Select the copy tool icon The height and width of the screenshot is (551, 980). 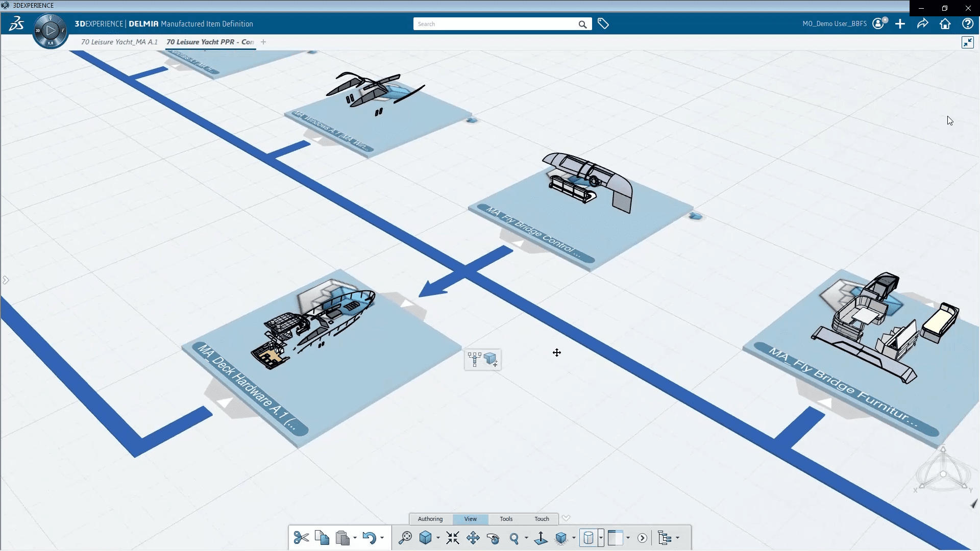[321, 538]
